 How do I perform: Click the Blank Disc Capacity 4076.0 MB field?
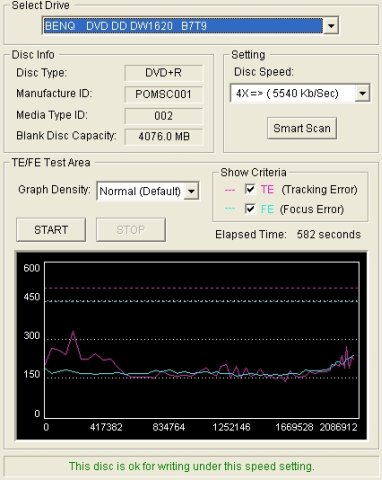point(163,136)
